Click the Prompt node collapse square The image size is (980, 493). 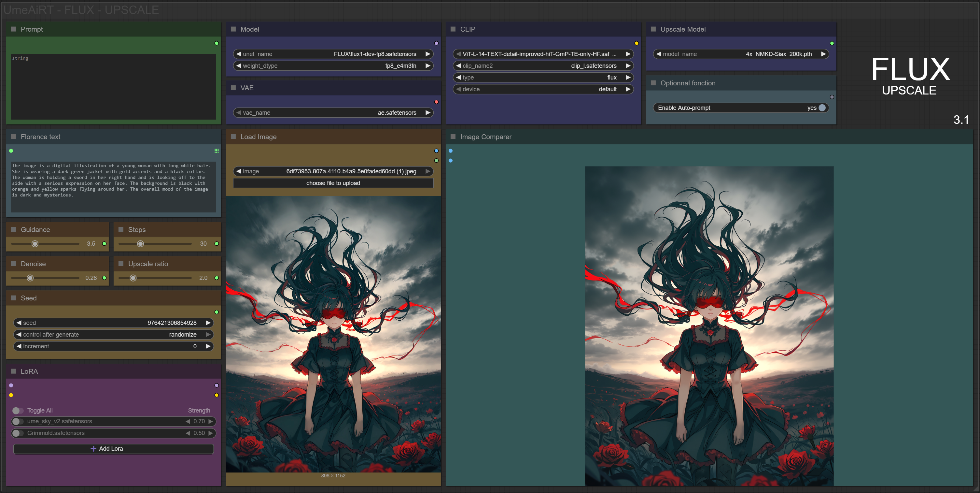[14, 29]
